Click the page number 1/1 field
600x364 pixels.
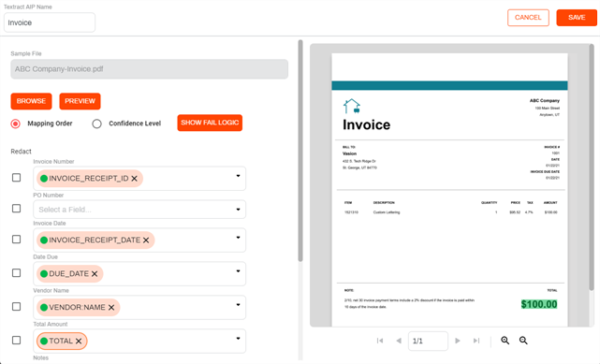point(428,341)
